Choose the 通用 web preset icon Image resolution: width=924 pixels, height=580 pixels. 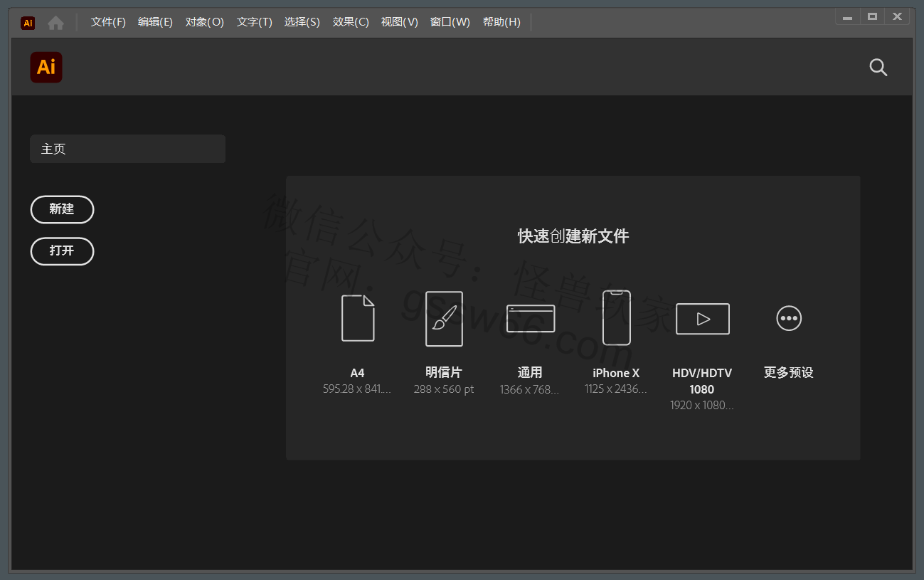[531, 318]
